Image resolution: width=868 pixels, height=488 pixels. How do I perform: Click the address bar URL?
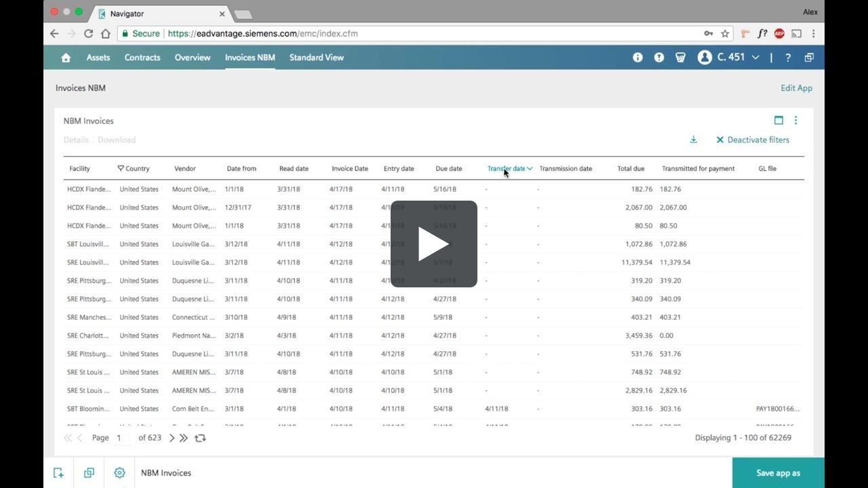pos(262,33)
